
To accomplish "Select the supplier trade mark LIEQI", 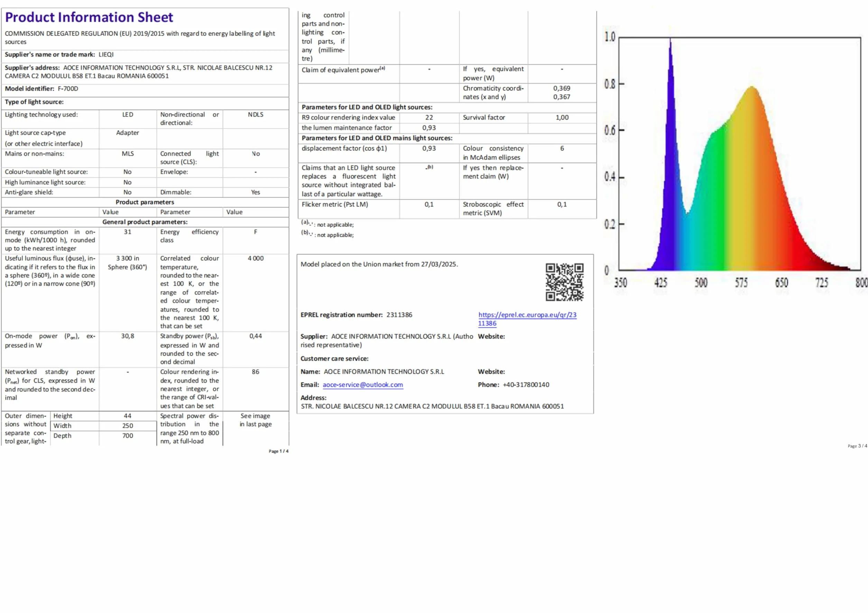I will click(x=106, y=54).
